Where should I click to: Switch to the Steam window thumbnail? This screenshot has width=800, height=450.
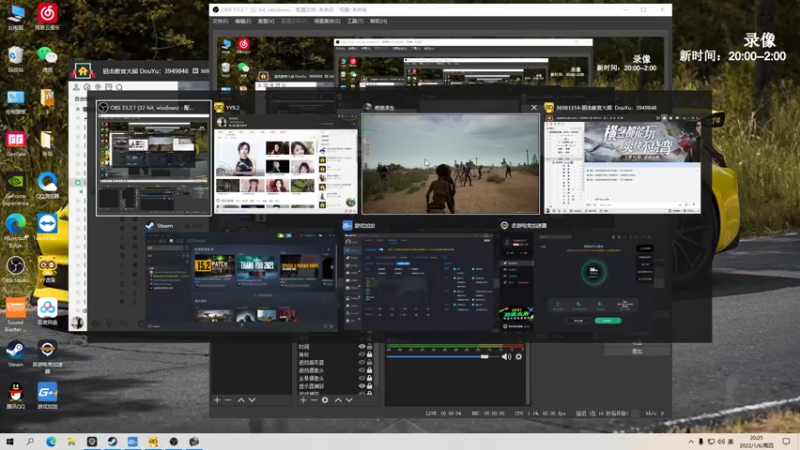click(x=240, y=280)
